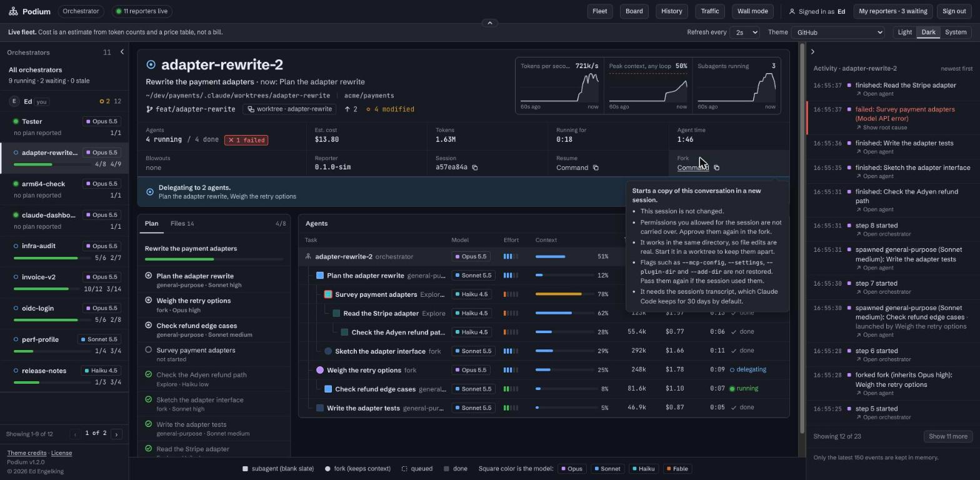Open My reporters 3 waiting
This screenshot has height=480, width=980.
893,11
